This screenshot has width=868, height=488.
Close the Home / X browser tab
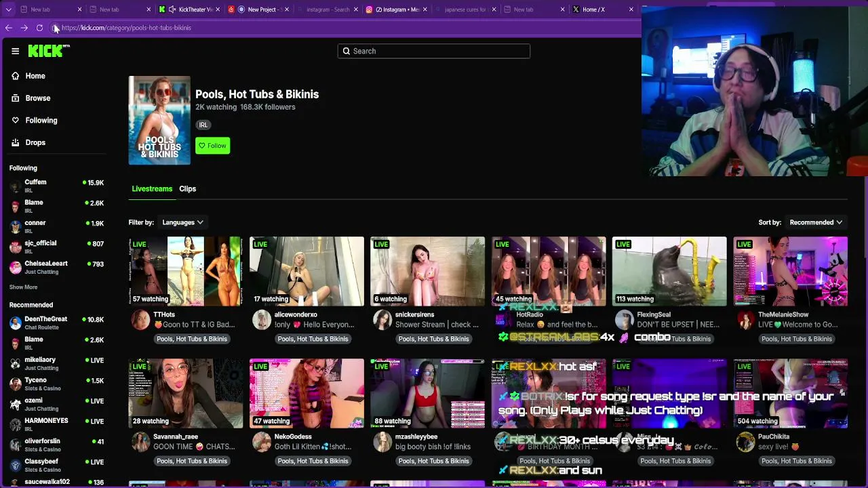[631, 9]
